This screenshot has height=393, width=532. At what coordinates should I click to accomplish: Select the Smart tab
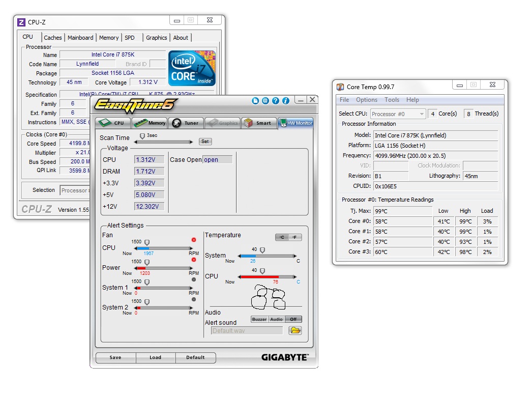click(259, 123)
